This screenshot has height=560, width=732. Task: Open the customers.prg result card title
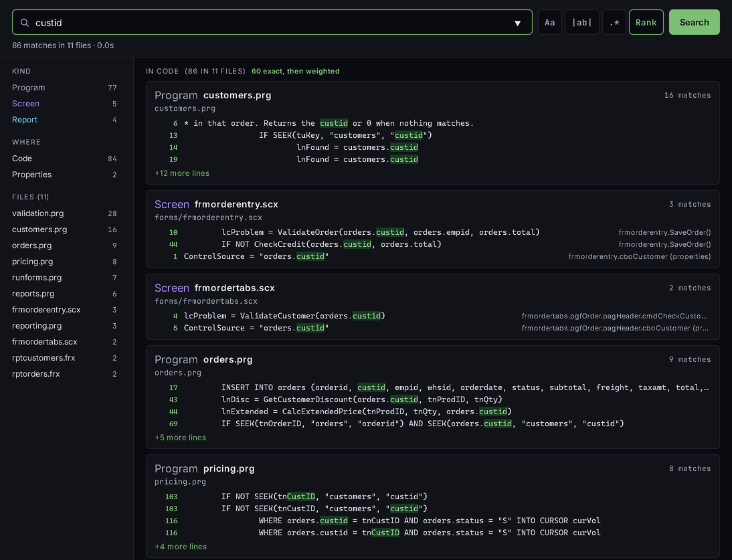[x=237, y=95]
